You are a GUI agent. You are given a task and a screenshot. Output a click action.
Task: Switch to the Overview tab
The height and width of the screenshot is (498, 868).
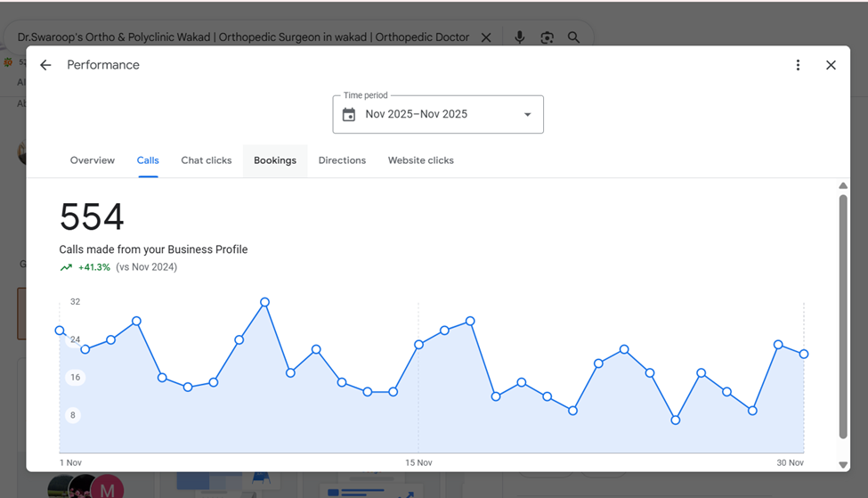pyautogui.click(x=93, y=160)
